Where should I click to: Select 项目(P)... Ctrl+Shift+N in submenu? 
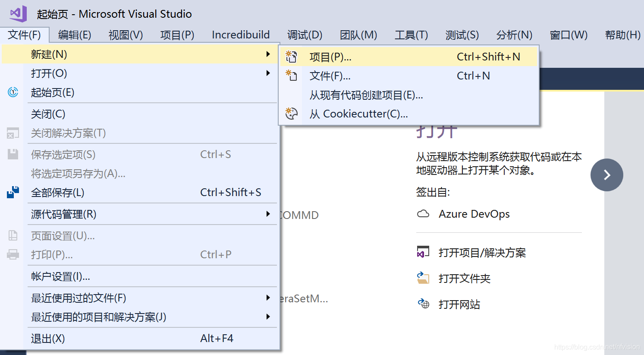coord(409,57)
